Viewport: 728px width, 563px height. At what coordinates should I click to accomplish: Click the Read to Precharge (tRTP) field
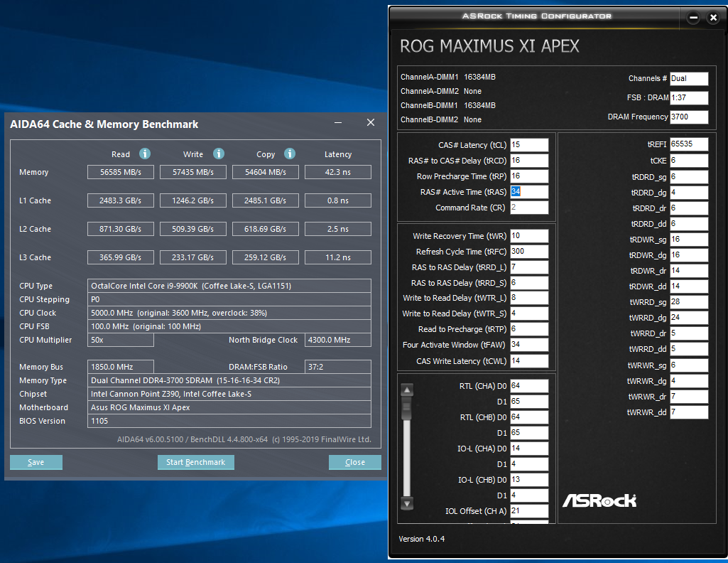(529, 329)
